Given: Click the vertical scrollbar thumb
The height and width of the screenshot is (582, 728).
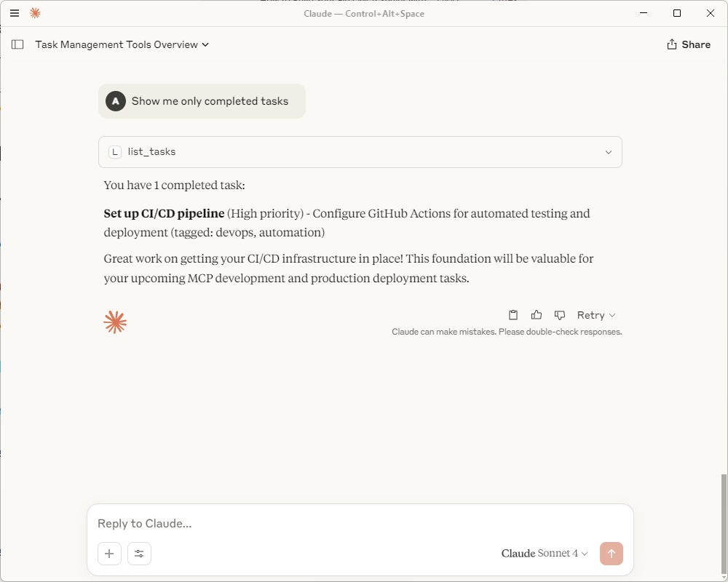Looking at the screenshot, I should pyautogui.click(x=724, y=525).
